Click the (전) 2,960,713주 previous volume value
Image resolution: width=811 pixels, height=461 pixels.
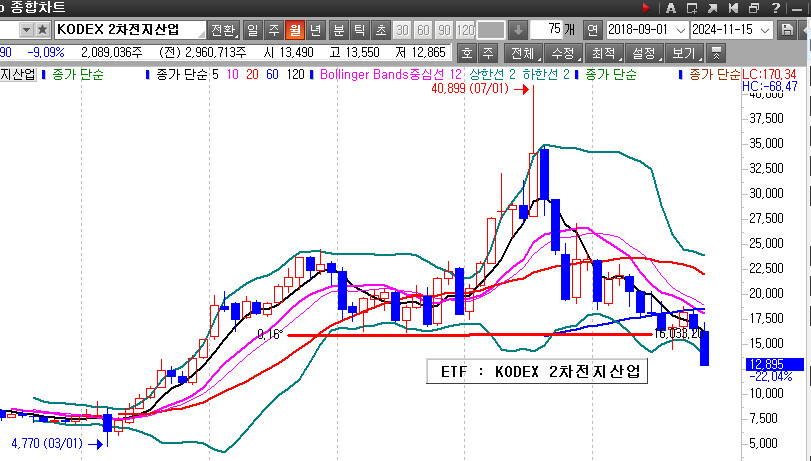203,53
